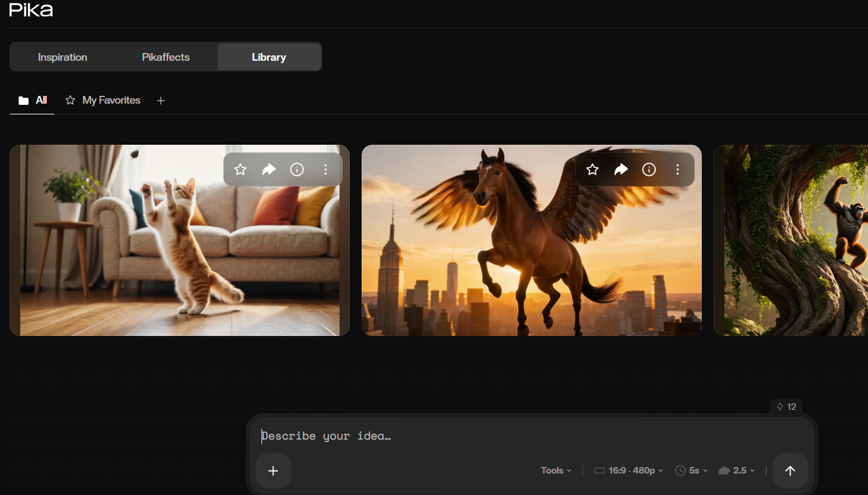Screen dimensions: 868x495
Task: Open info for the cat video
Action: (297, 170)
